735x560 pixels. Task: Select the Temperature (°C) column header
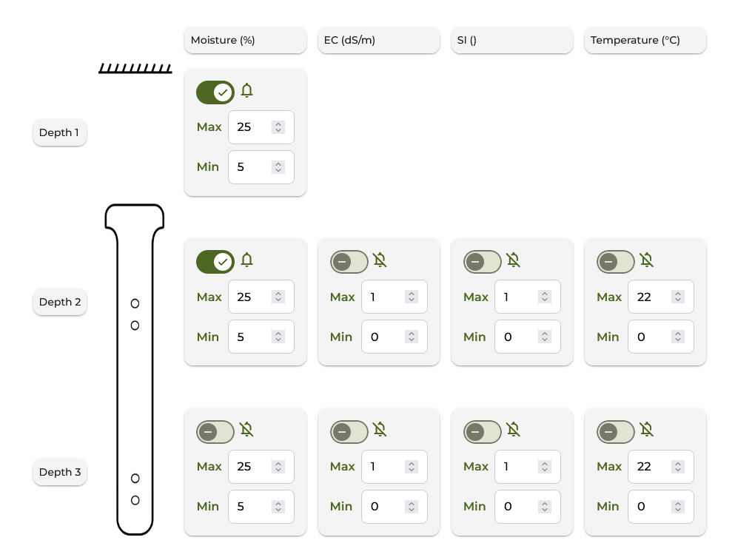(645, 41)
